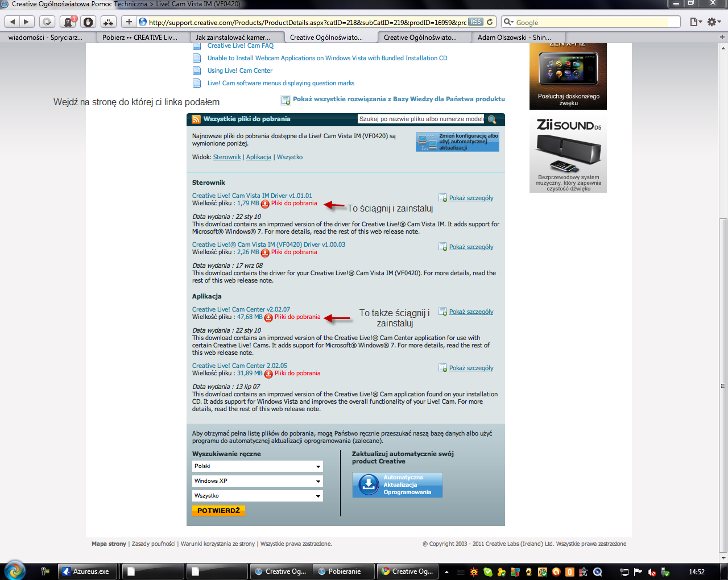This screenshot has width=728, height=580.
Task: Click red download icon for Cam Vista IM Driver v1.01.01
Action: point(265,204)
